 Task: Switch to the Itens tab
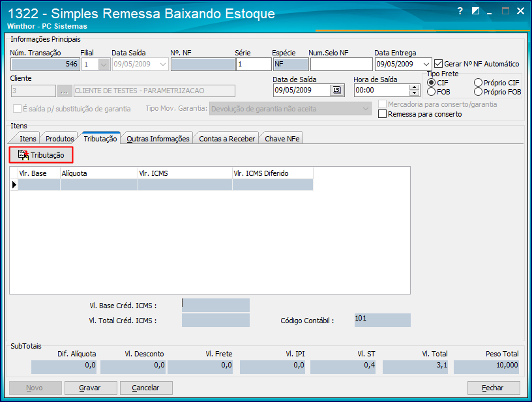(x=27, y=139)
